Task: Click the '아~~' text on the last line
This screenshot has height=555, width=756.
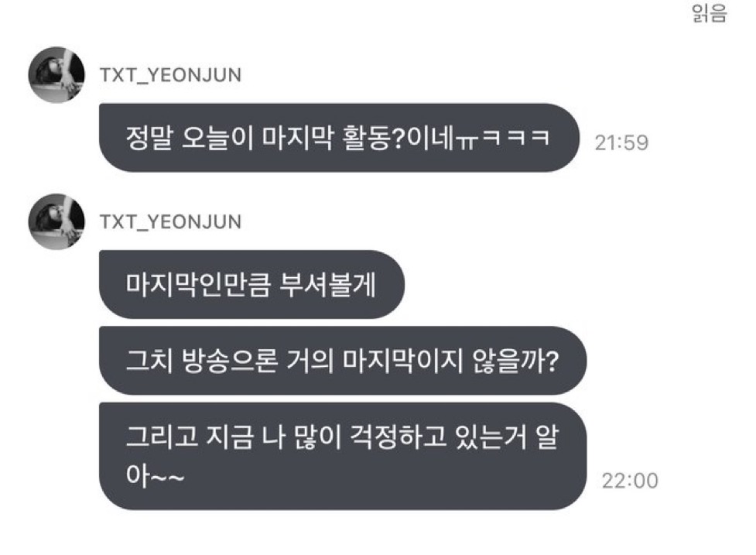Action: tap(155, 475)
